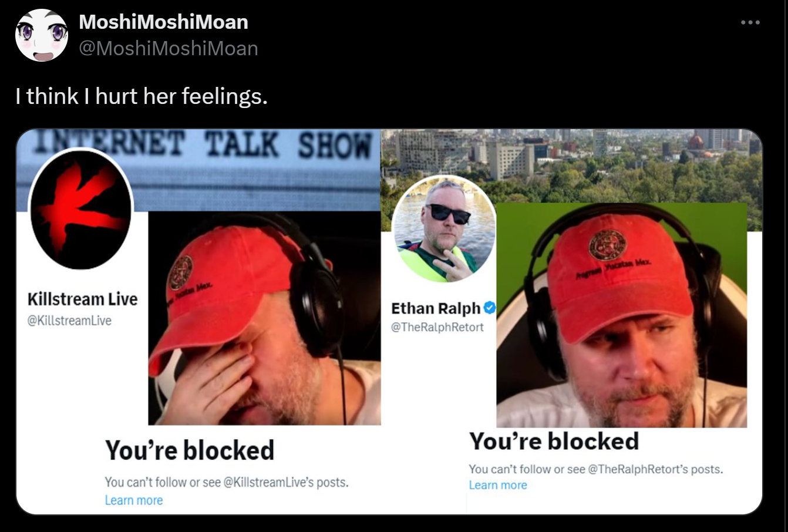Click the photo of man covering his face
The width and height of the screenshot is (788, 532).
coord(264,318)
